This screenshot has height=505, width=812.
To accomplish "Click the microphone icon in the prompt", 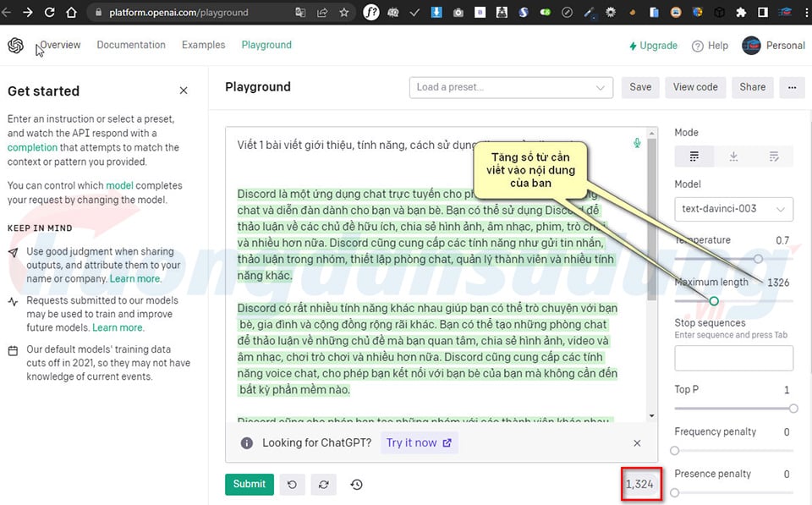I will (x=637, y=144).
